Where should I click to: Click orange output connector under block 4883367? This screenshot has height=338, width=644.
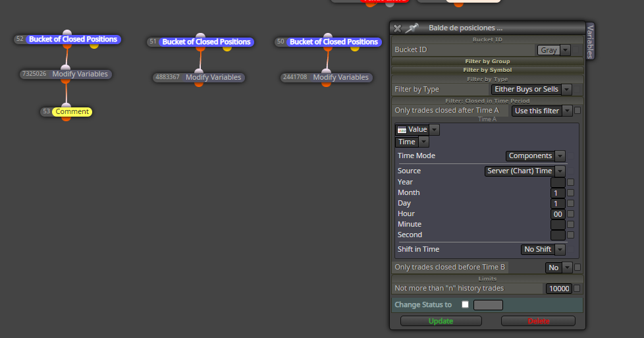199,84
